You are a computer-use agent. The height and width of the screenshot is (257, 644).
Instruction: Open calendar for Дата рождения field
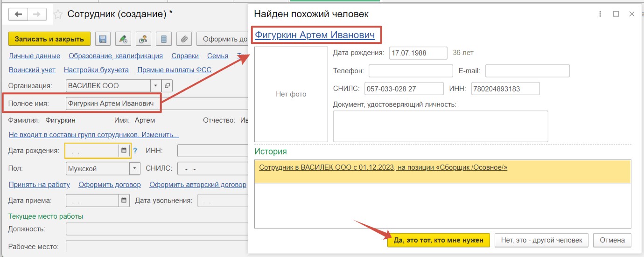(x=124, y=150)
